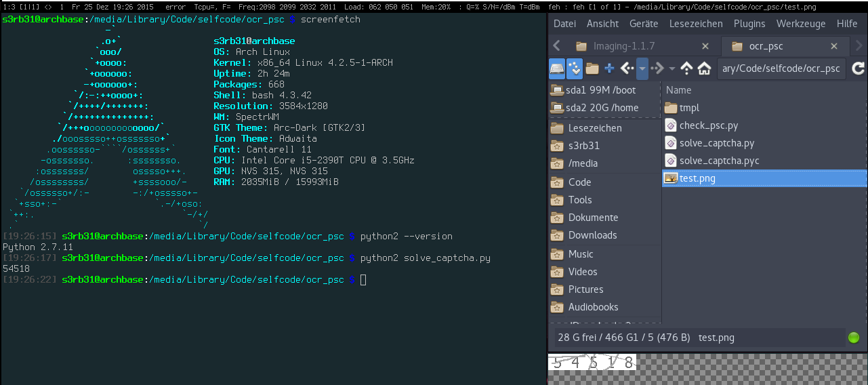Click the sda1 drive icon
The height and width of the screenshot is (385, 868).
tap(557, 89)
